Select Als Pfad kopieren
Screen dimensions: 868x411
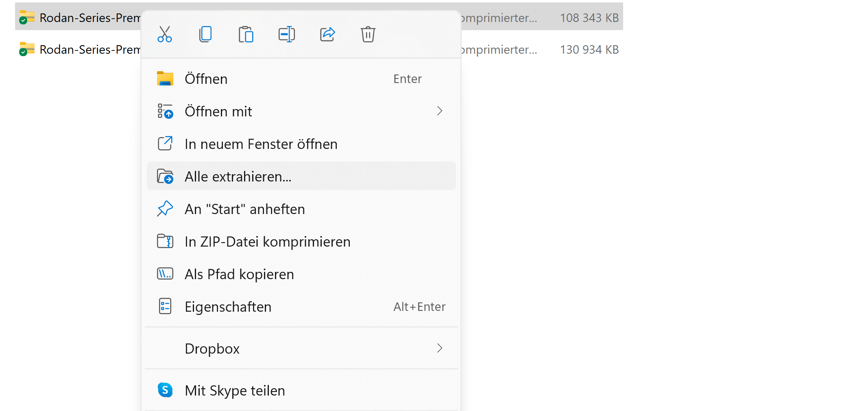click(239, 274)
